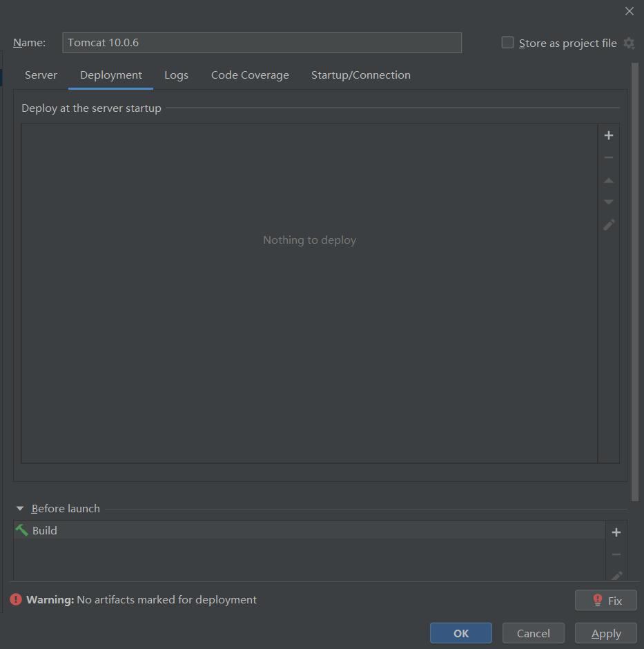Collapse the Before launch section
This screenshot has width=644, height=649.
tap(20, 508)
